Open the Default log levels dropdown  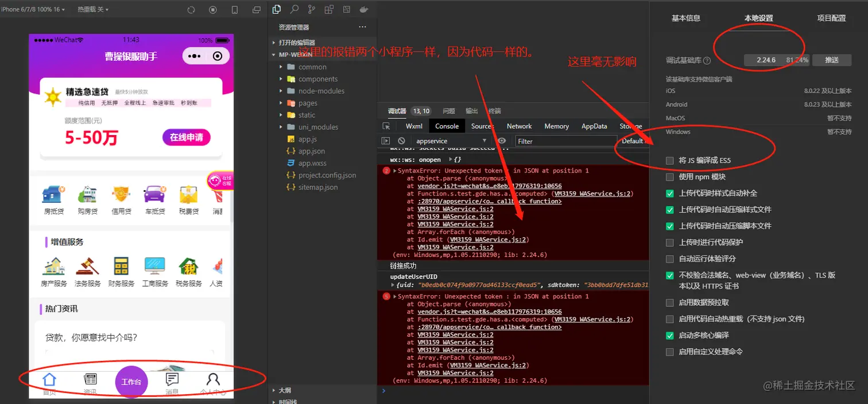tap(634, 141)
